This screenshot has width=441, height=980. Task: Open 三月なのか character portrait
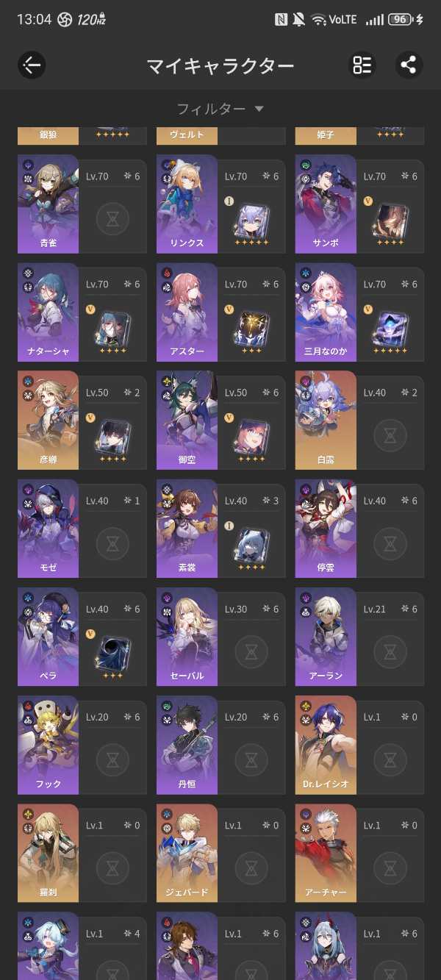coord(326,312)
